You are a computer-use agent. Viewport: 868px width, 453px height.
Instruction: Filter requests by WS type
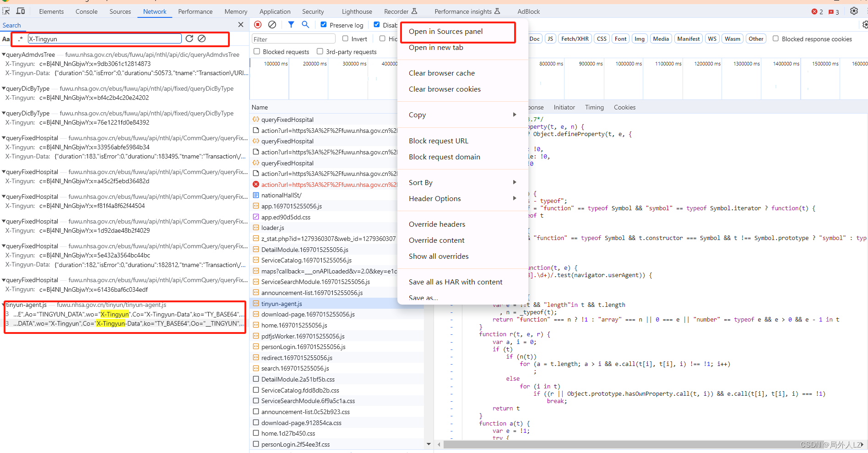coord(712,39)
